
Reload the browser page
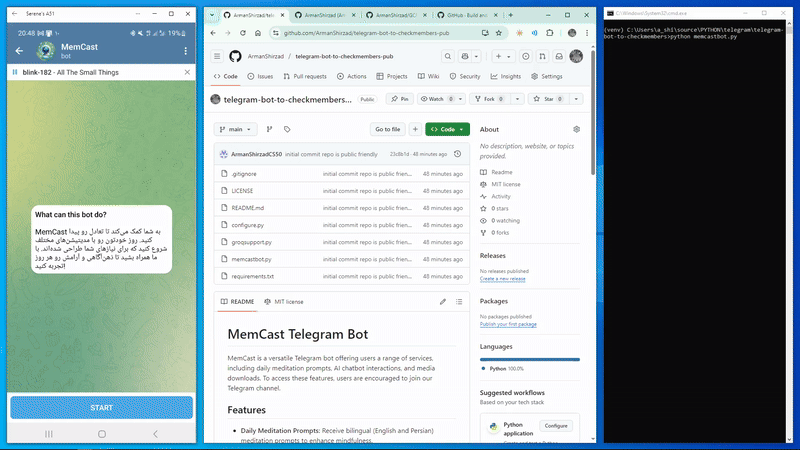point(243,33)
